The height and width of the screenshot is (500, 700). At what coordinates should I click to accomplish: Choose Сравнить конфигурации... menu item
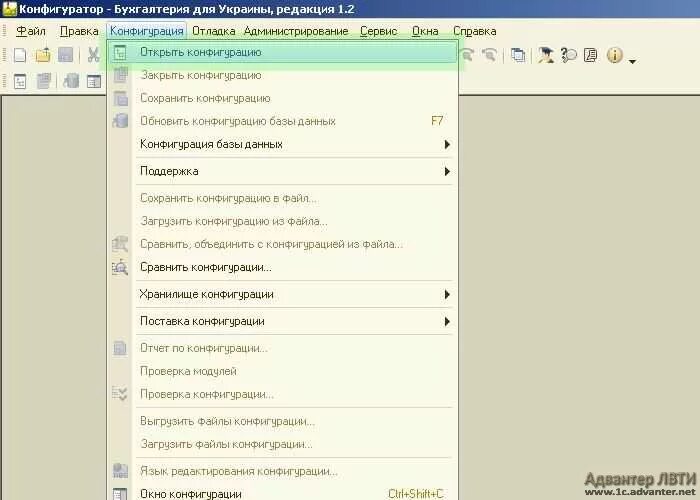tap(283, 267)
